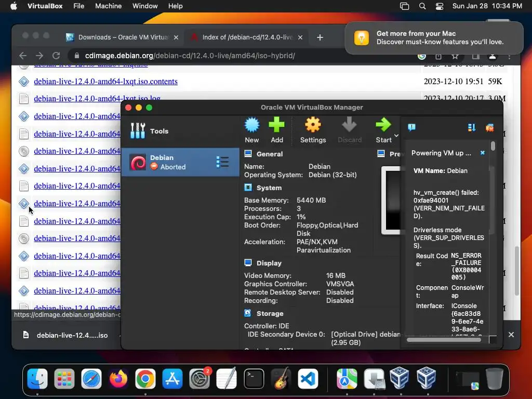This screenshot has height=399, width=532.
Task: Toggle keep finished progresses icon
Action: click(472, 127)
